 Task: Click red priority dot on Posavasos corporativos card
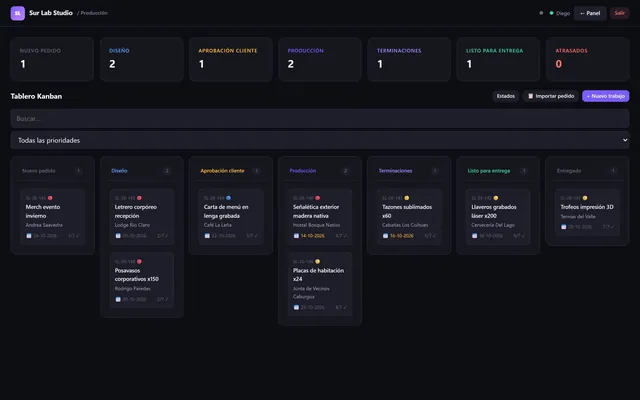pyautogui.click(x=139, y=262)
